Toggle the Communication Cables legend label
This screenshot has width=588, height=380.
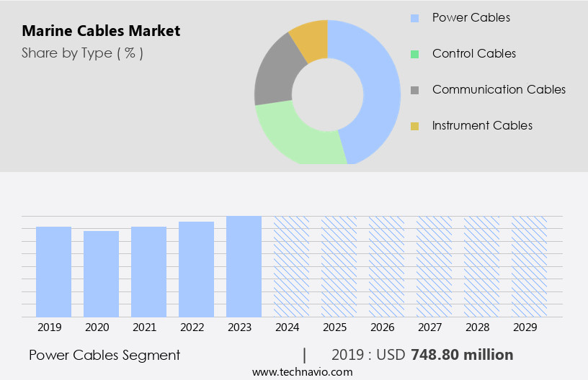(x=499, y=90)
